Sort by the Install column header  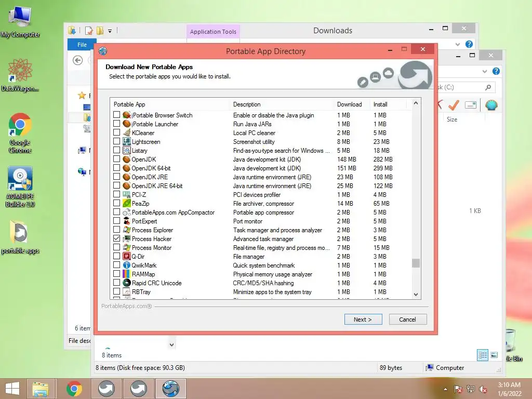tap(388, 104)
